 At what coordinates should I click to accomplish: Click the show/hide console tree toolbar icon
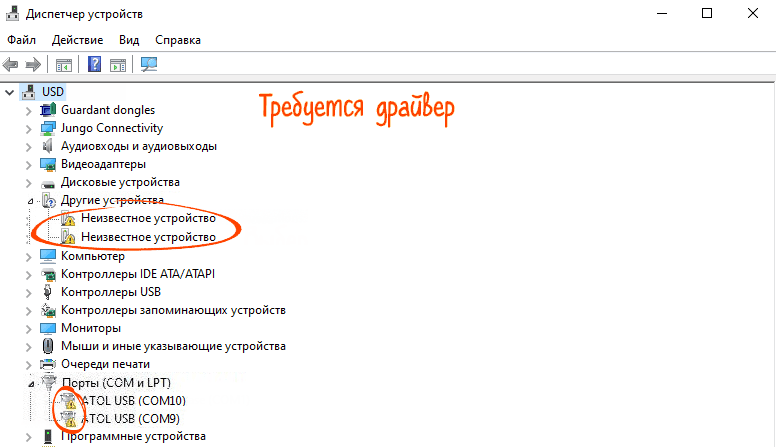64,65
